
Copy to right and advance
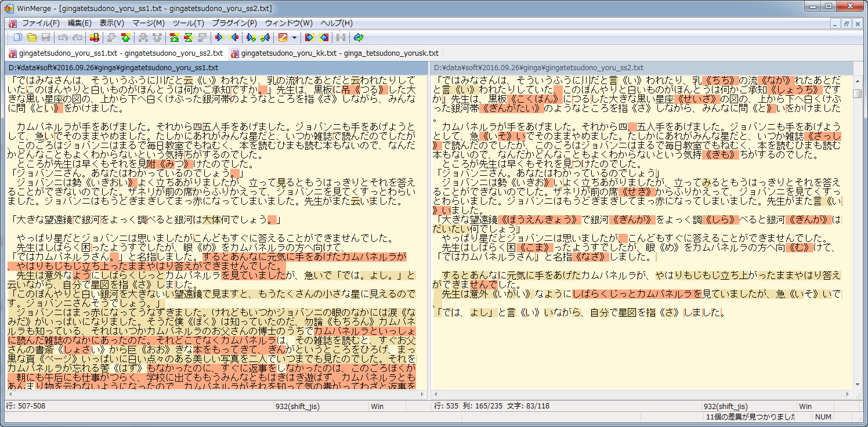pyautogui.click(x=252, y=37)
